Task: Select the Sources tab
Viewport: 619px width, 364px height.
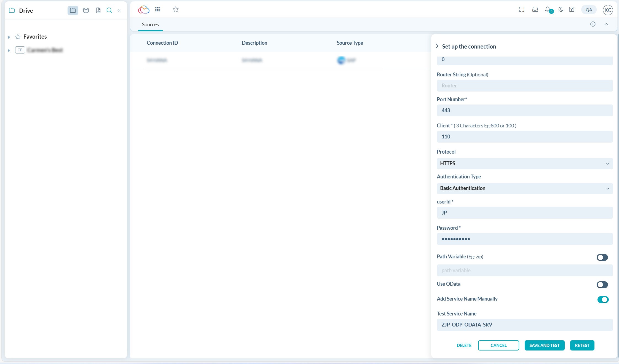Action: tap(150, 25)
